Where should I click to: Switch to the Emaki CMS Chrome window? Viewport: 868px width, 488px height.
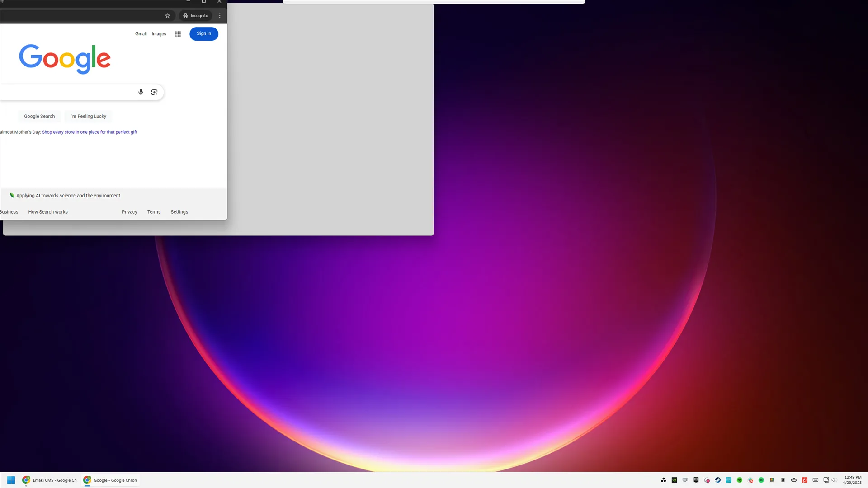point(50,480)
